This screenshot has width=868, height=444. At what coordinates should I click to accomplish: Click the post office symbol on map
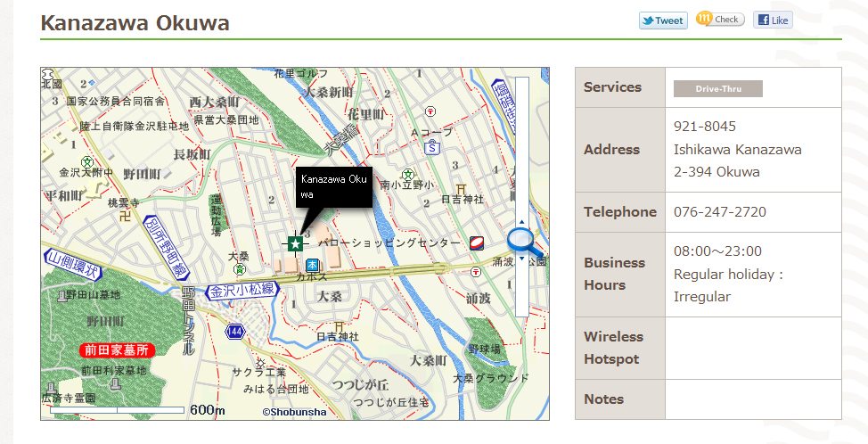pos(430,111)
